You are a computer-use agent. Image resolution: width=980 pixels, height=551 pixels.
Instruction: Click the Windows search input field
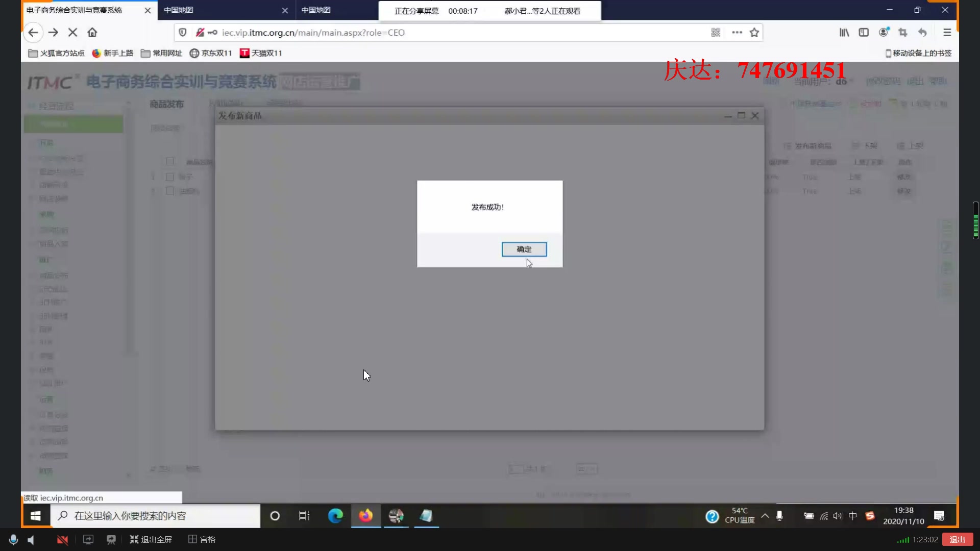[153, 516]
